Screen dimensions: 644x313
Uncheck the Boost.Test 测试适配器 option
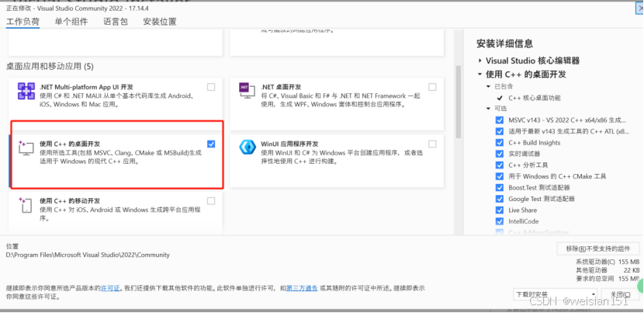pos(500,187)
